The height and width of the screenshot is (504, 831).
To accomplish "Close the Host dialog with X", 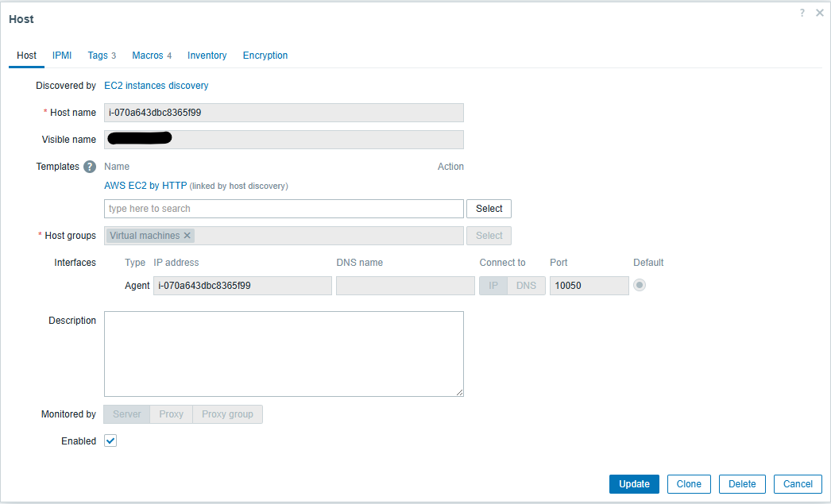I will (x=819, y=13).
